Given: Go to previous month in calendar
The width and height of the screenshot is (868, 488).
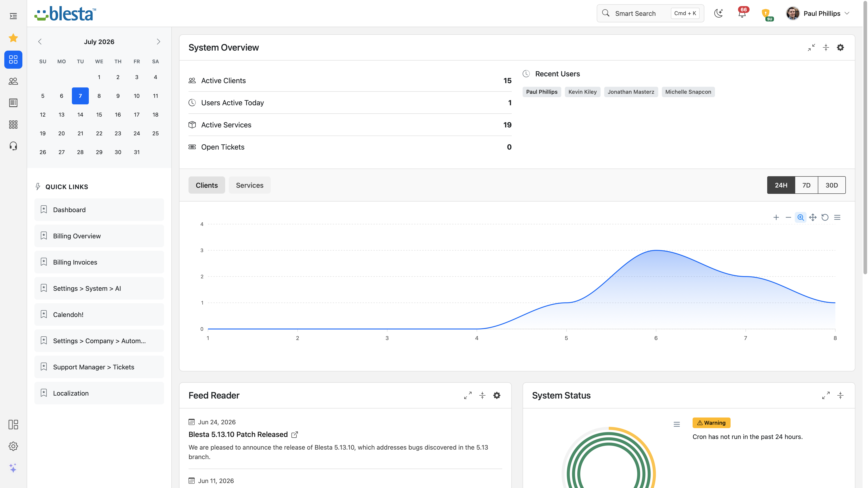Looking at the screenshot, I should [40, 41].
